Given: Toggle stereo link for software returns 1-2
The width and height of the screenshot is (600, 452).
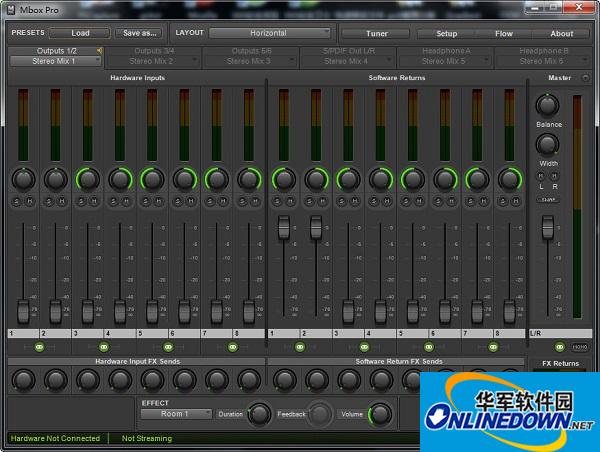Looking at the screenshot, I should [299, 346].
